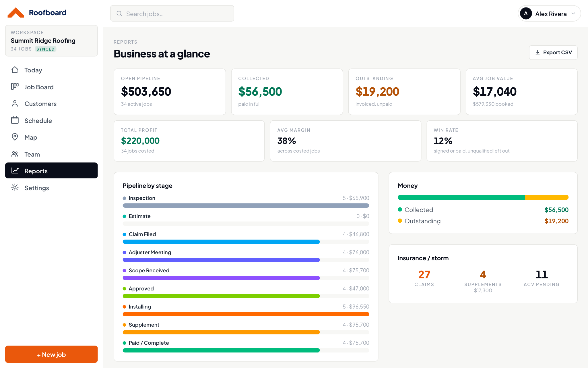
Task: Click the Money collected/outstanding bar
Action: coord(483,197)
